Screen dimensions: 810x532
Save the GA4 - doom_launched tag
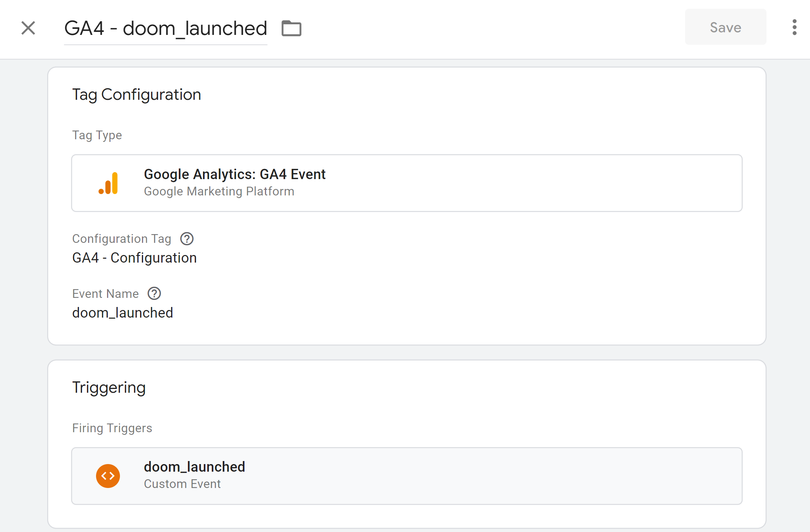pos(725,27)
